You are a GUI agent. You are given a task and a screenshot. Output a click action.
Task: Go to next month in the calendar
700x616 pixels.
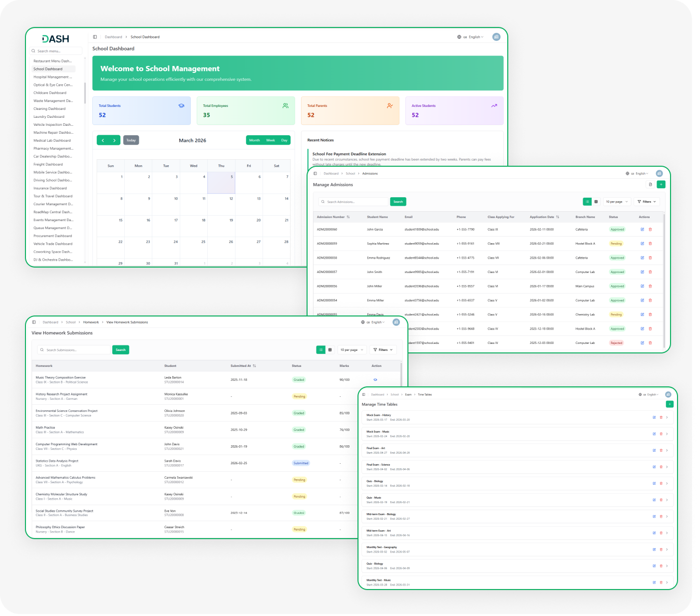click(114, 140)
